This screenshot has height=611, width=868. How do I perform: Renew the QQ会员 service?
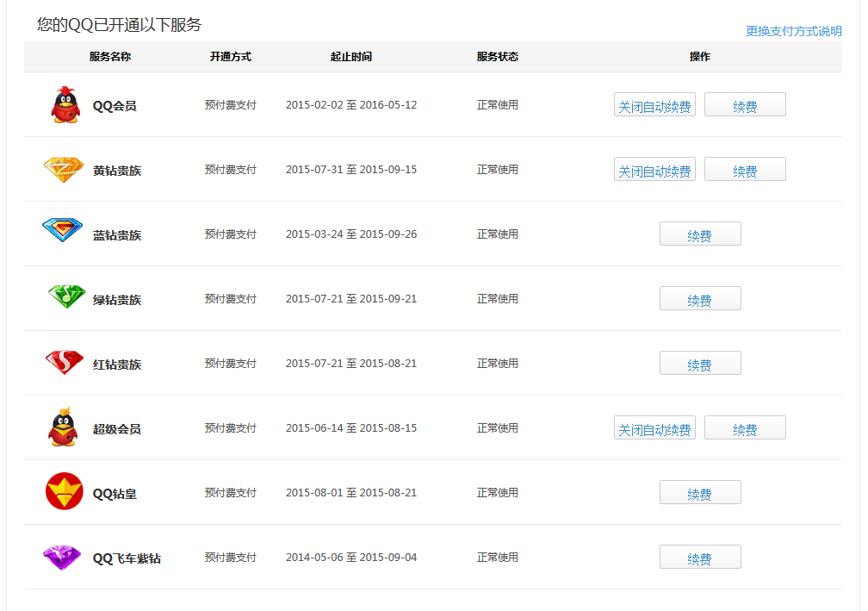coord(745,104)
